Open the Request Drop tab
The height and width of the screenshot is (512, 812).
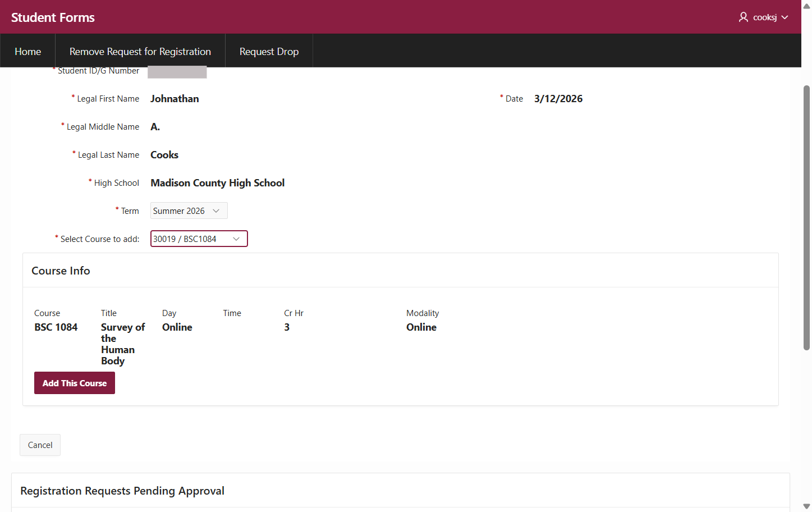pos(269,51)
